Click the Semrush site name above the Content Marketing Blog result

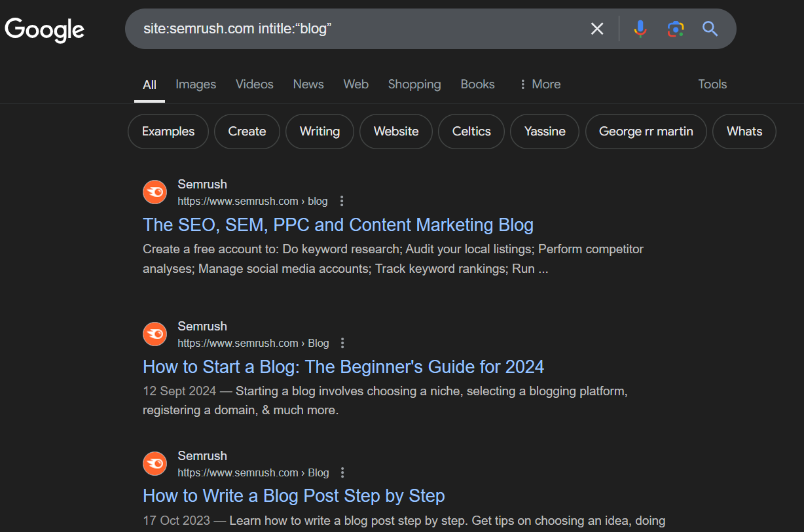point(202,185)
